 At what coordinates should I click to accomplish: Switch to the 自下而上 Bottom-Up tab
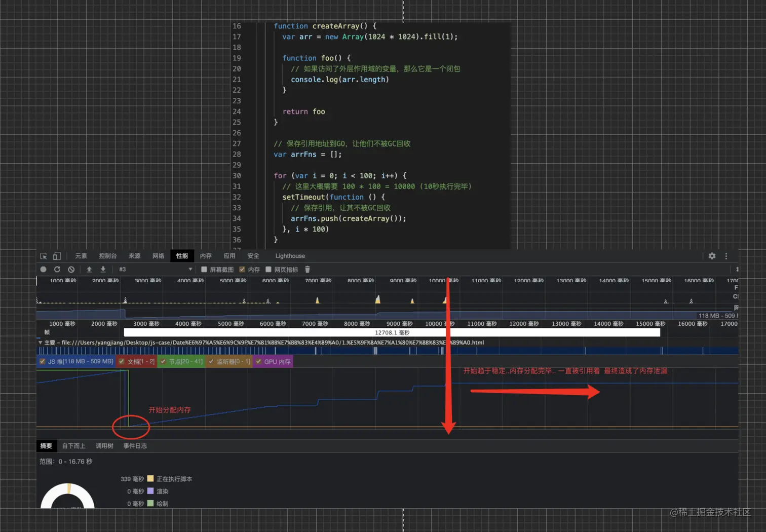coord(73,446)
